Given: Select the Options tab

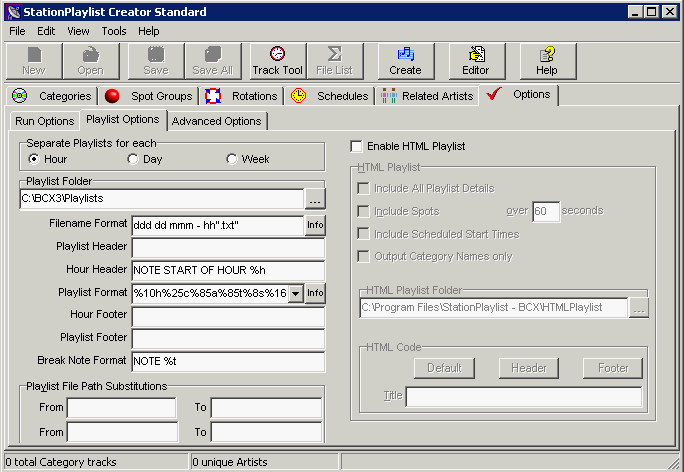Looking at the screenshot, I should (x=518, y=95).
